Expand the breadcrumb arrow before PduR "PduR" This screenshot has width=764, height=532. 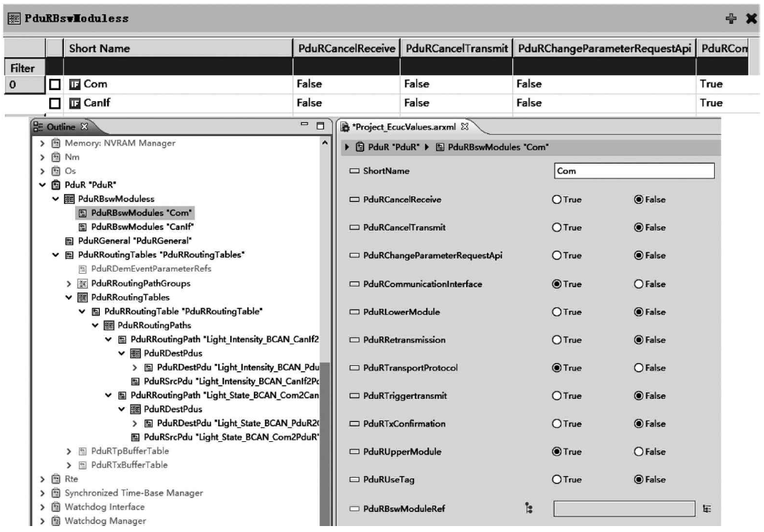[347, 147]
